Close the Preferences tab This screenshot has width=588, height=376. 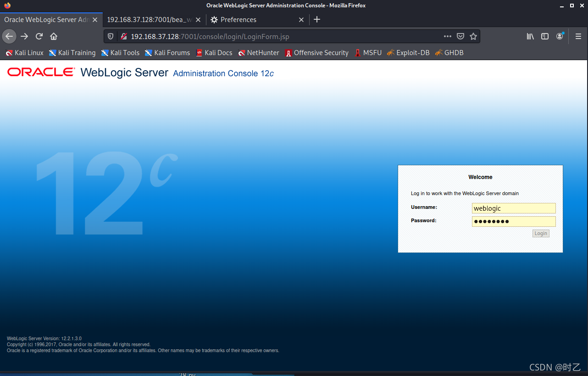301,20
